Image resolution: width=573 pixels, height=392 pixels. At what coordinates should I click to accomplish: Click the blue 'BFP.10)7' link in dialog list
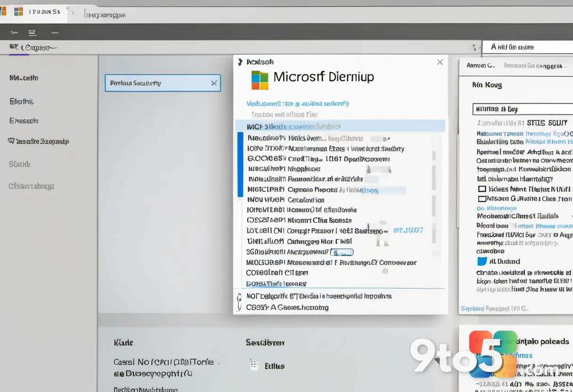408,230
